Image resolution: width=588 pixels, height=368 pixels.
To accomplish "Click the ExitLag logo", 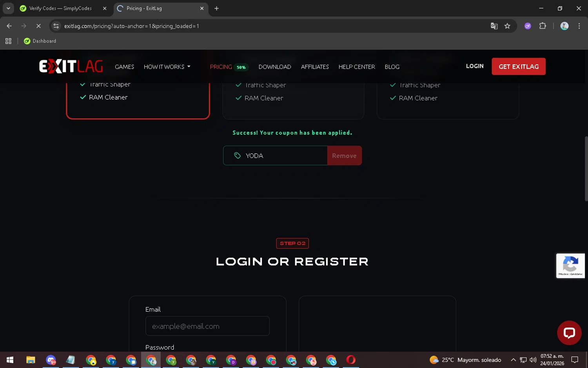I will click(71, 66).
